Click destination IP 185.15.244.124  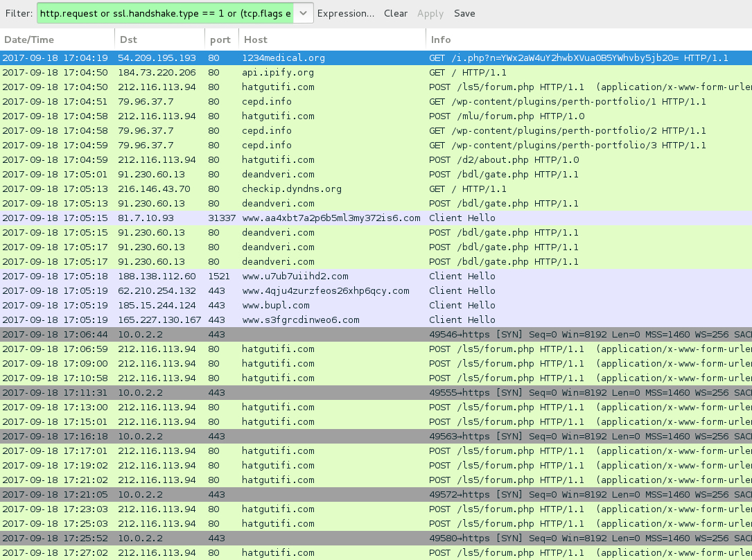(x=157, y=306)
